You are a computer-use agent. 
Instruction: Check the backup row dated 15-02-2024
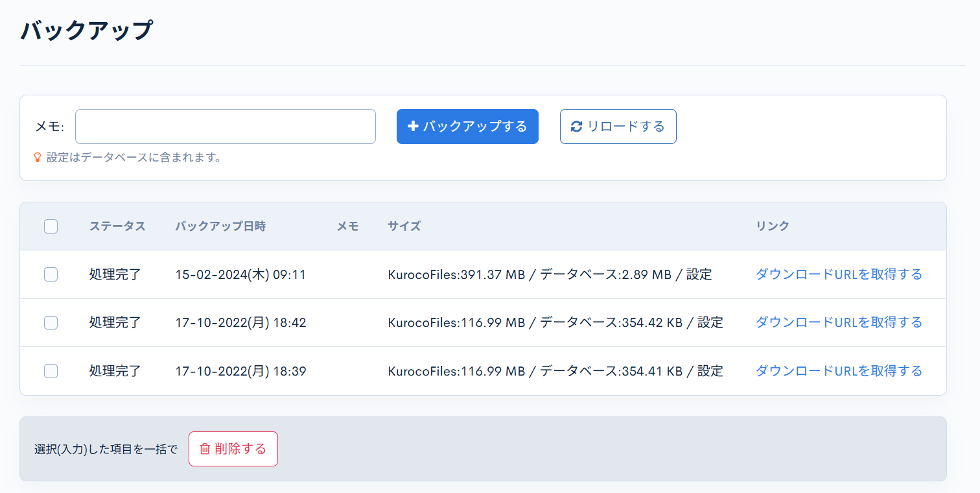point(51,274)
